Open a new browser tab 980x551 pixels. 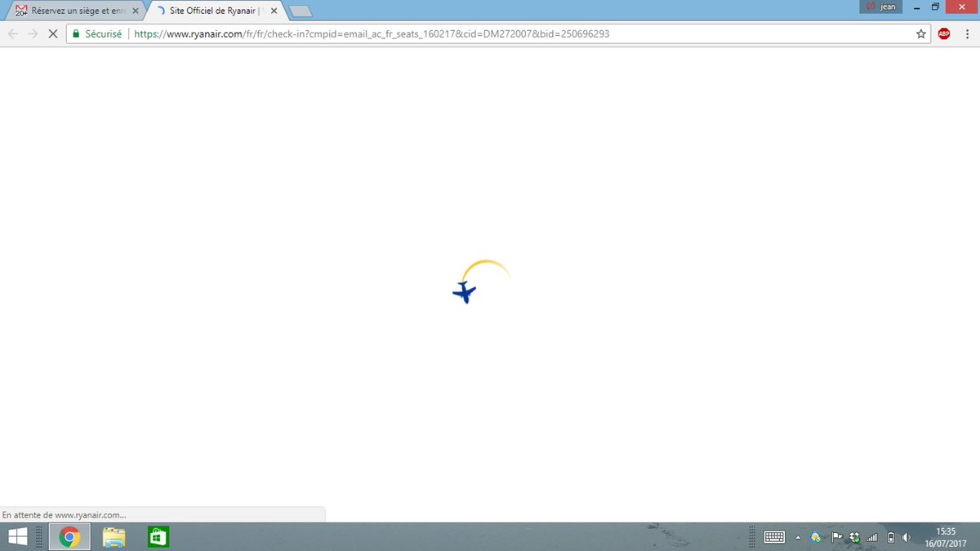coord(300,11)
